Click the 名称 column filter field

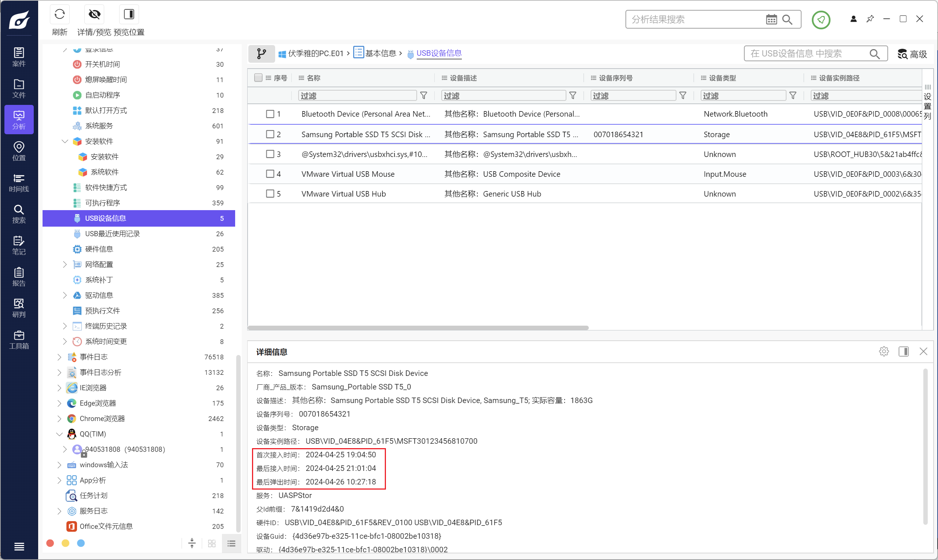tap(357, 95)
